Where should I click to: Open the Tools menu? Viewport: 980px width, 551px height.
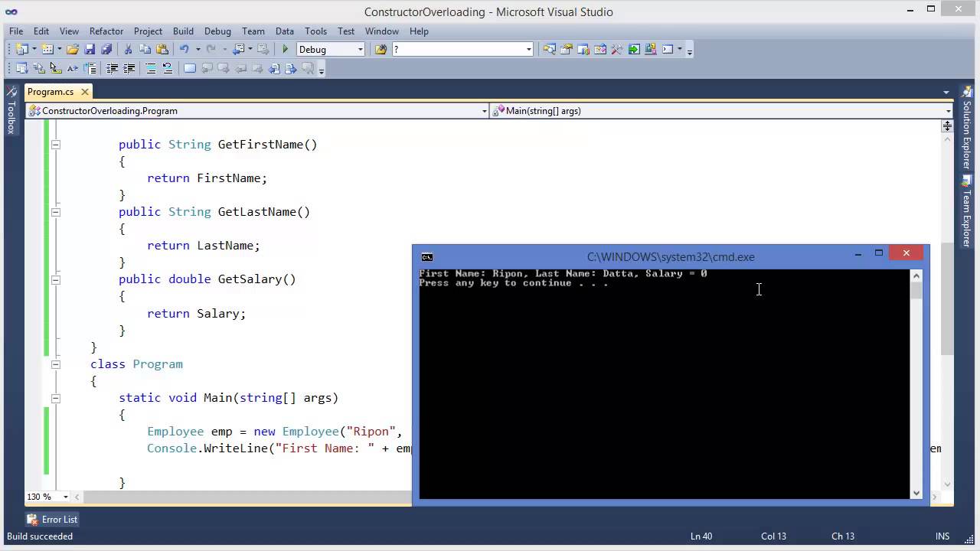click(315, 31)
